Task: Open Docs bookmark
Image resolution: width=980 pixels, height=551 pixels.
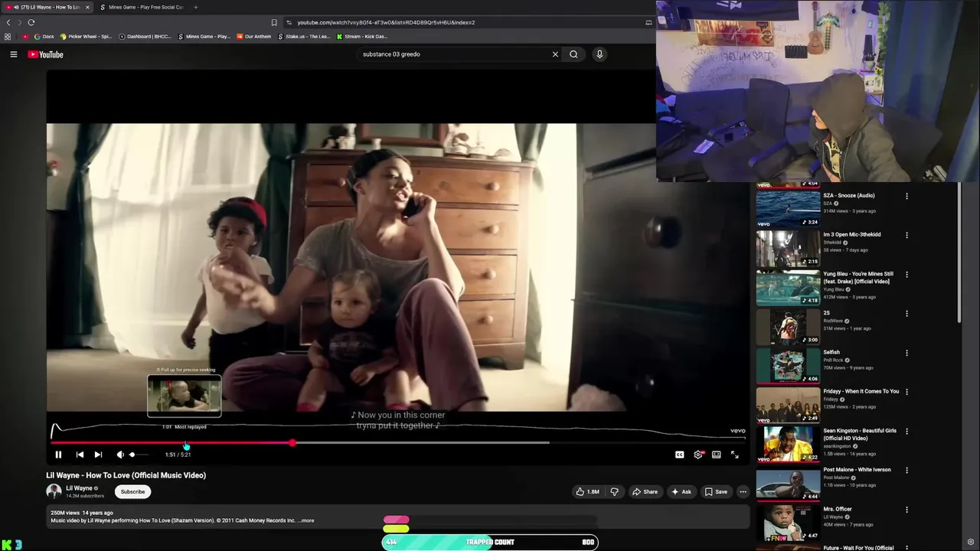Action: [x=44, y=37]
